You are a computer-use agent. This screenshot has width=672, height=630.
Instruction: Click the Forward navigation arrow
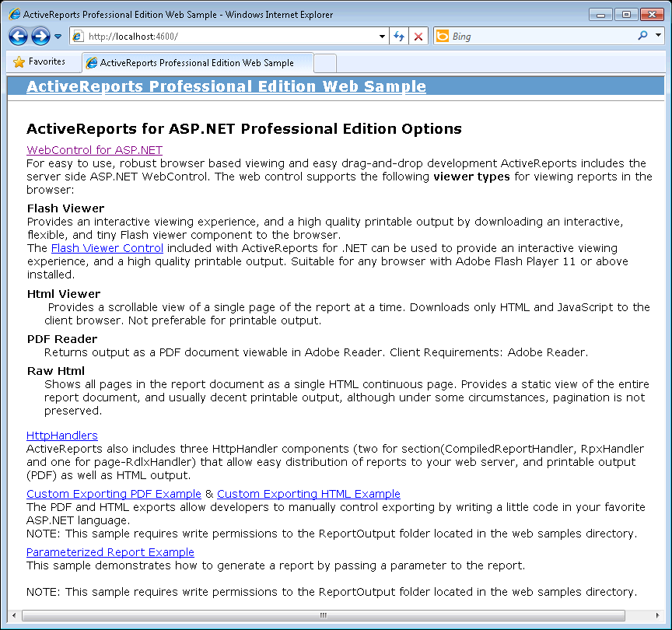click(x=39, y=36)
